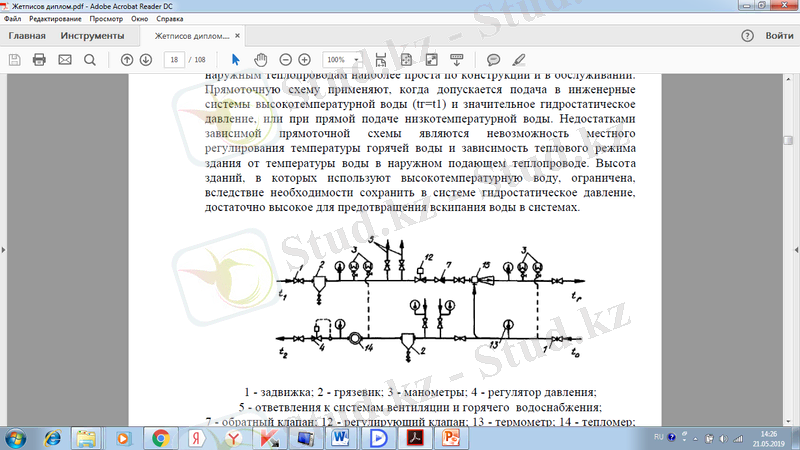The height and width of the screenshot is (450, 800).
Task: Select the hand pan tool
Action: (261, 59)
